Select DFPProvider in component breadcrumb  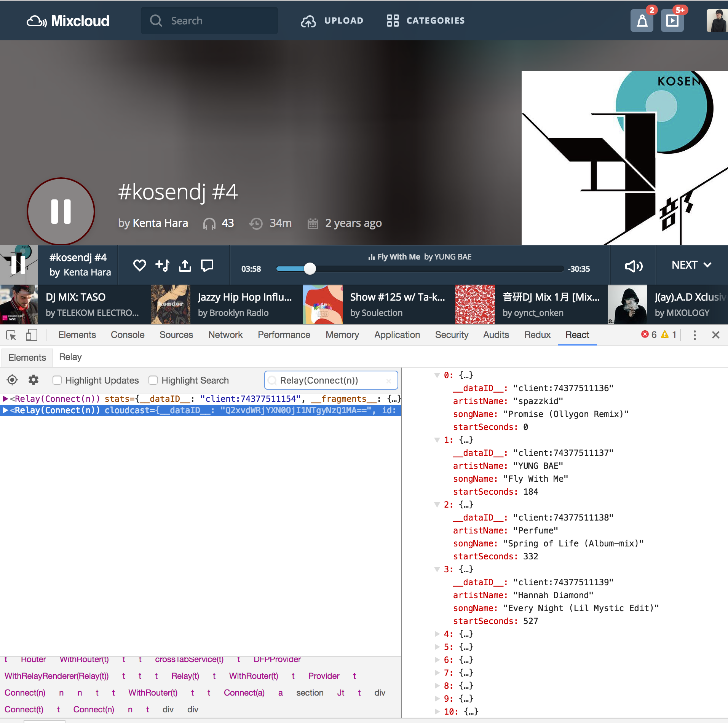click(x=277, y=659)
